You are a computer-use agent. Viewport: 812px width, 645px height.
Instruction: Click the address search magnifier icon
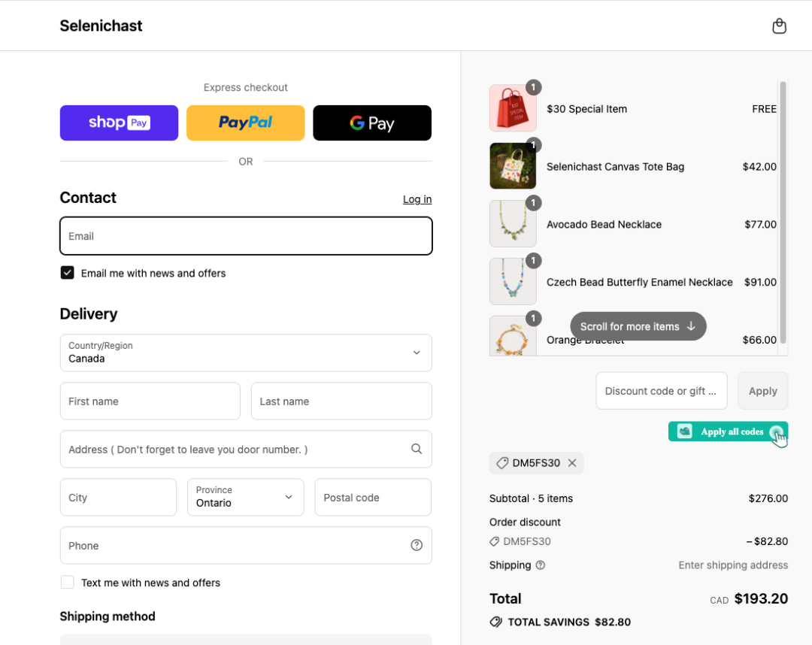click(x=417, y=449)
